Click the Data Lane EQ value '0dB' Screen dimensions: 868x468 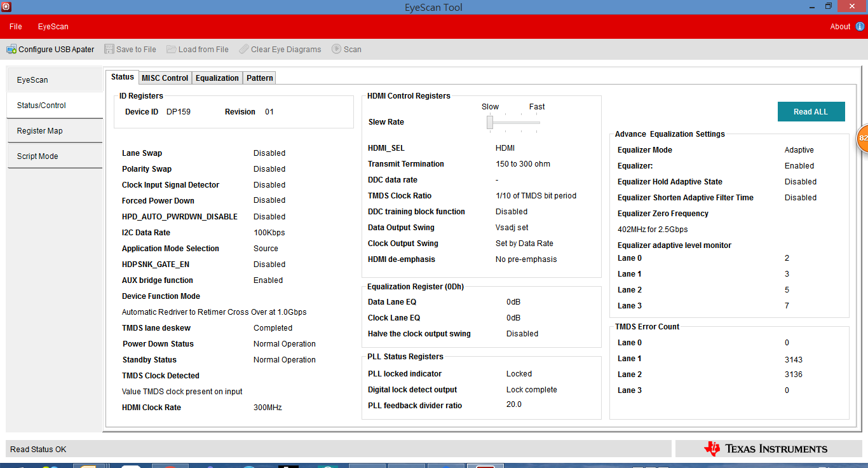[x=513, y=302]
